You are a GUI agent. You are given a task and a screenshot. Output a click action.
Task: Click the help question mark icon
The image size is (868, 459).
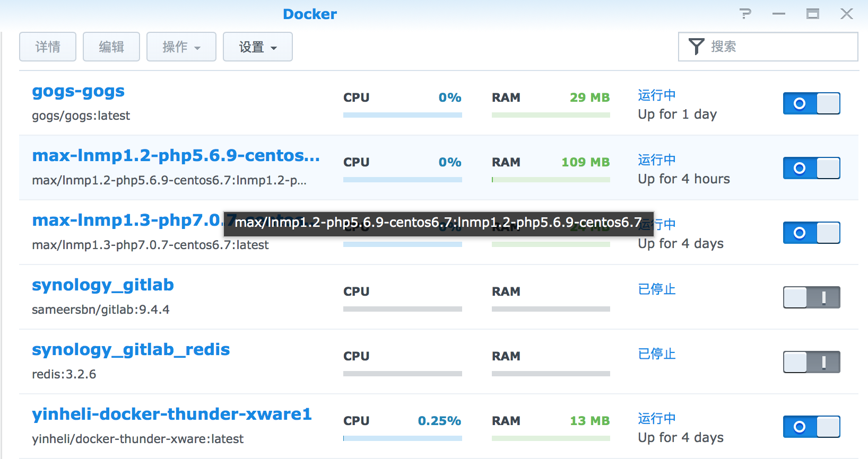pyautogui.click(x=745, y=14)
